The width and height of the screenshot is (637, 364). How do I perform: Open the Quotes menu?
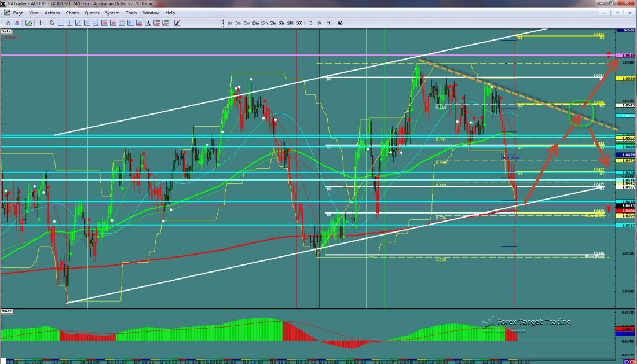[x=91, y=13]
